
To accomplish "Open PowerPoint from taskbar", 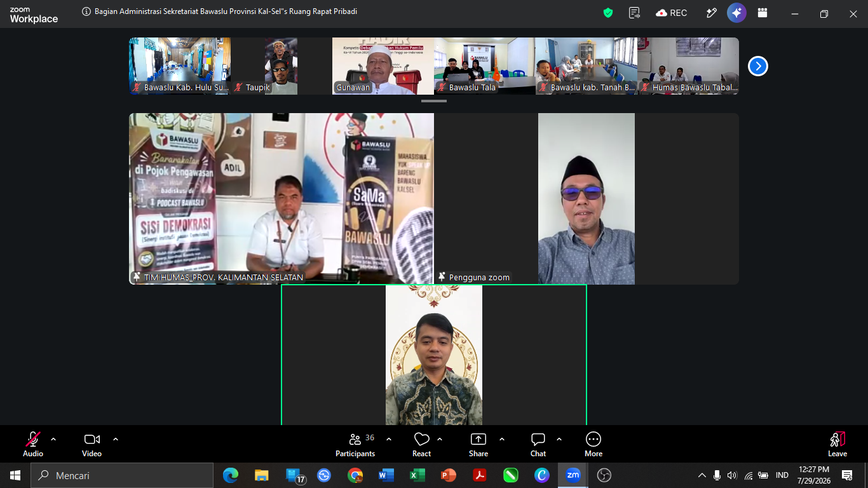I will click(x=449, y=475).
